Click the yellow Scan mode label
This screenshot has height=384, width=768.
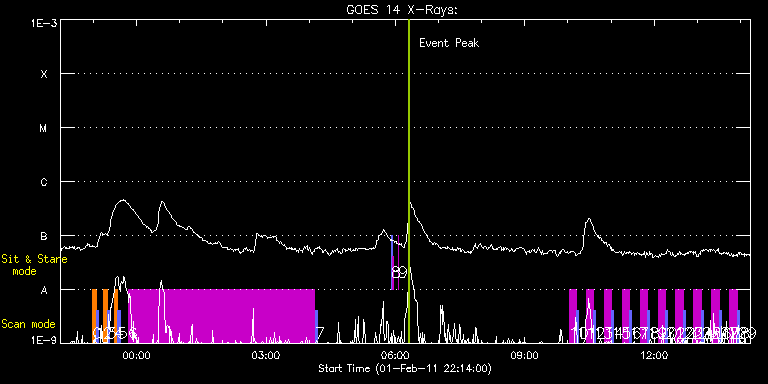[28, 324]
